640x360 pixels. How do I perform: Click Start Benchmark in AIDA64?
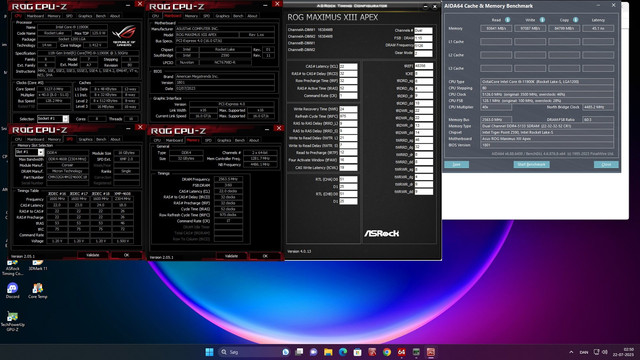click(x=531, y=164)
